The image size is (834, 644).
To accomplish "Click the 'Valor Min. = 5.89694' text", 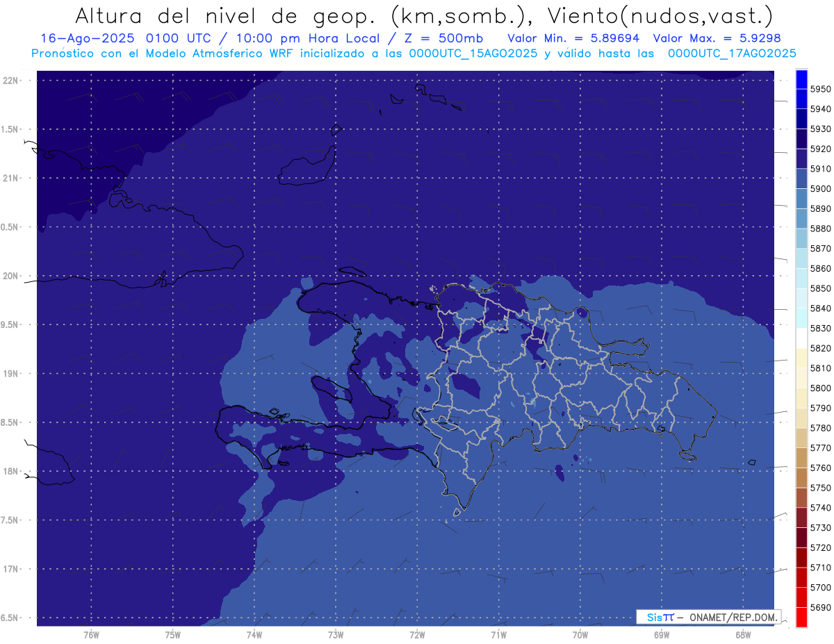I will click(573, 38).
